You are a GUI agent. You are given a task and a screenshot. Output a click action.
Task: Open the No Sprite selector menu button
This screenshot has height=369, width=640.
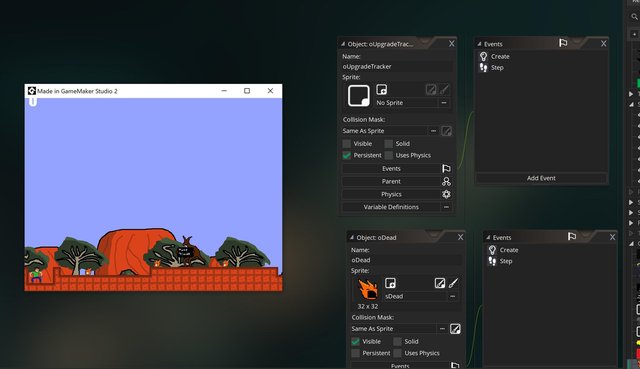click(x=444, y=102)
